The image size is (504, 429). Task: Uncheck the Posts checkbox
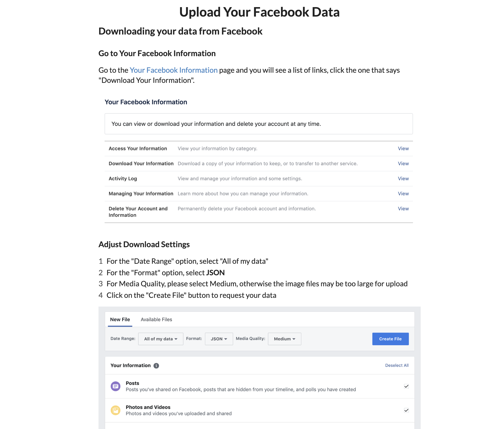pos(406,386)
